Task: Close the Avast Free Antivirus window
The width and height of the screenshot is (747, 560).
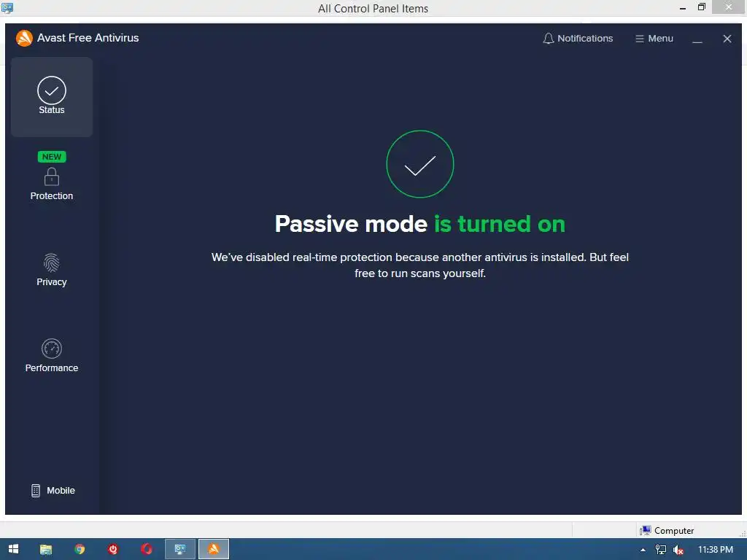Action: 727,39
